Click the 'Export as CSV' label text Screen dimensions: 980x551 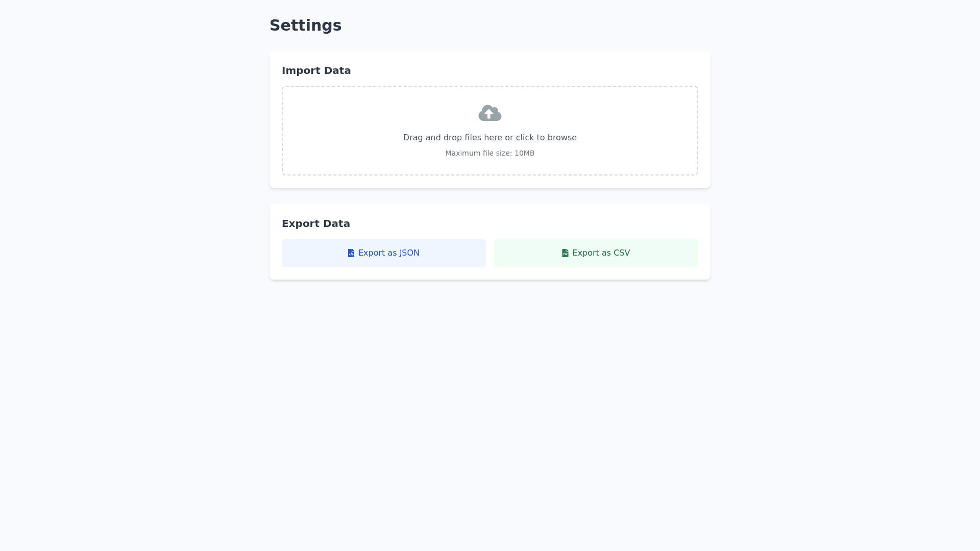(601, 253)
